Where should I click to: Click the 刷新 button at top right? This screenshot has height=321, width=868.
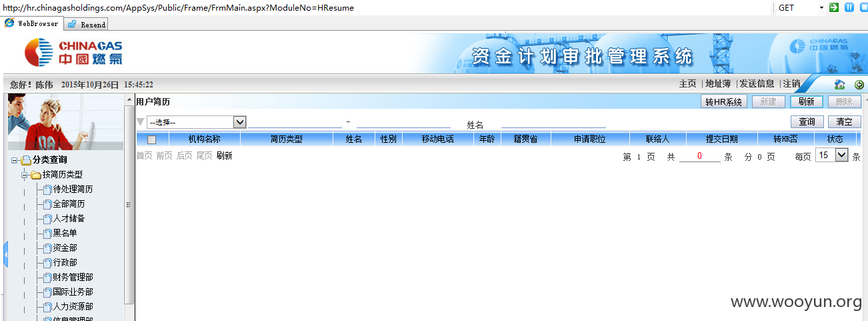(x=807, y=102)
